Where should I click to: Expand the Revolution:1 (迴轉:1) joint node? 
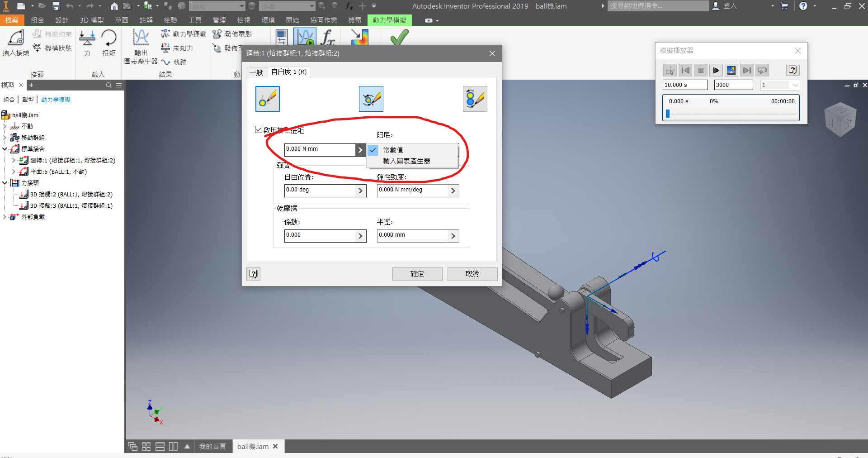click(x=14, y=160)
